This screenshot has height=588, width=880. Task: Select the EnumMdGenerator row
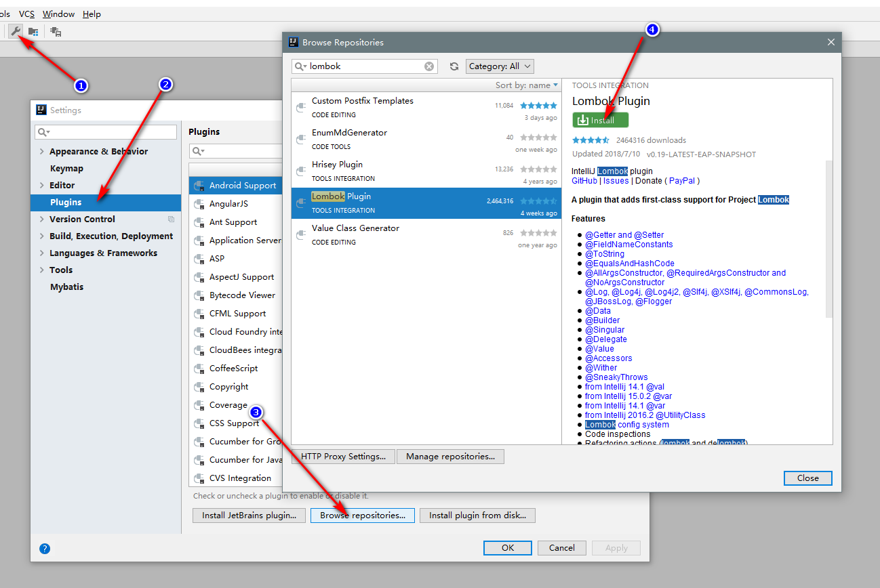point(426,140)
